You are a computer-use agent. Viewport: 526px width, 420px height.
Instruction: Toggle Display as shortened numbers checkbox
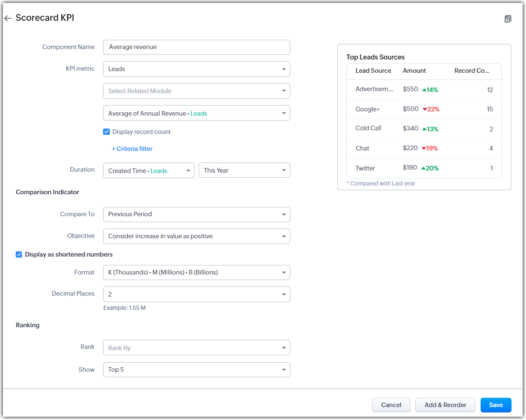coord(19,254)
